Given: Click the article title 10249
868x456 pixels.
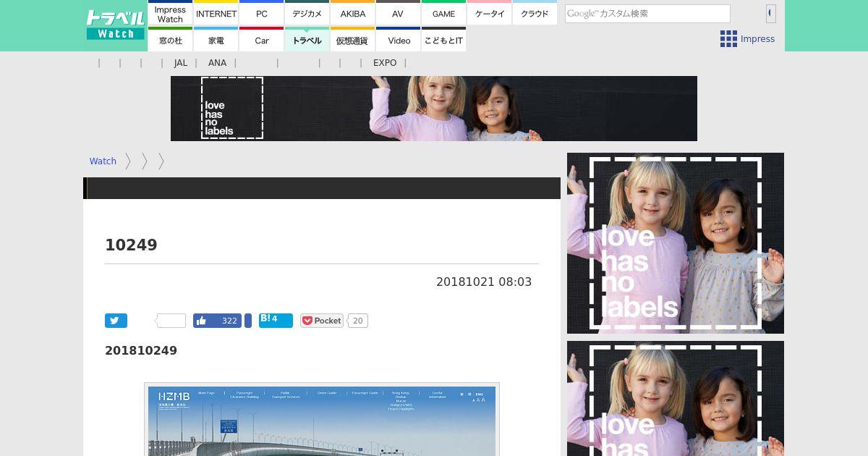Looking at the screenshot, I should pyautogui.click(x=131, y=245).
